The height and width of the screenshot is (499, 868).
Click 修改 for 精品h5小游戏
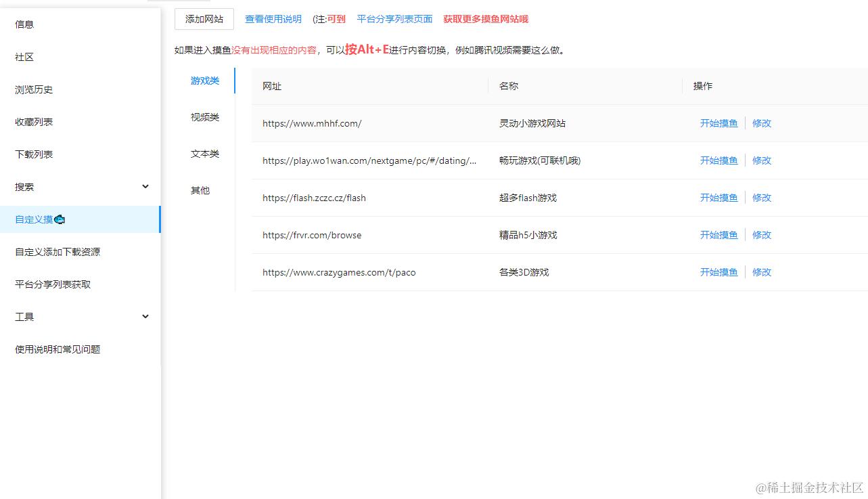762,235
